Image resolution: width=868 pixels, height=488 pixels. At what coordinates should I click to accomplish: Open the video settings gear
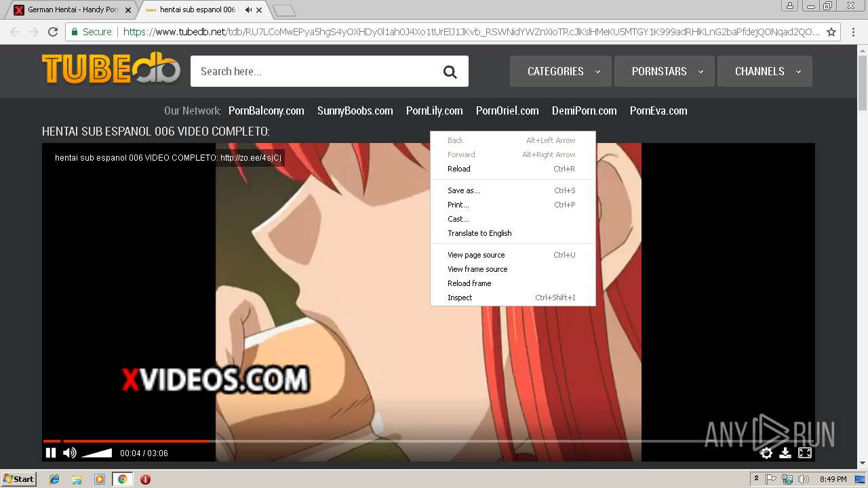(x=766, y=453)
